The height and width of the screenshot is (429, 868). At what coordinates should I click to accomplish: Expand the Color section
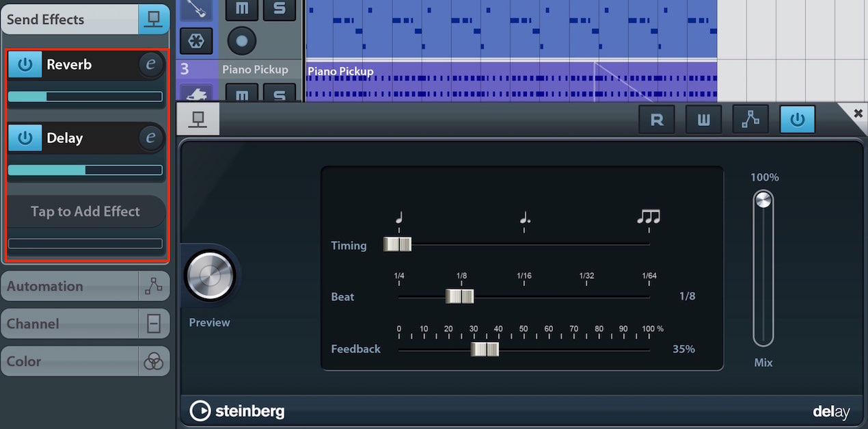click(x=85, y=362)
